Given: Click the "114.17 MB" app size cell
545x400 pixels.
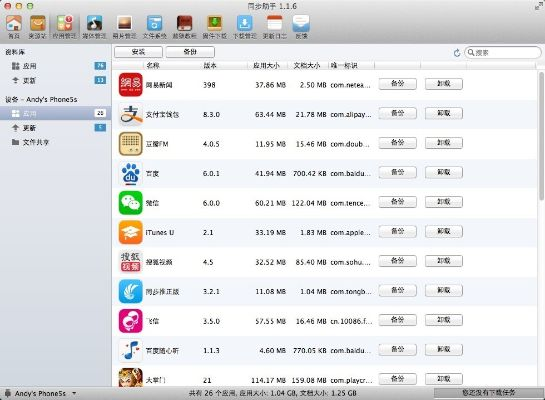Looking at the screenshot, I should coord(268,380).
